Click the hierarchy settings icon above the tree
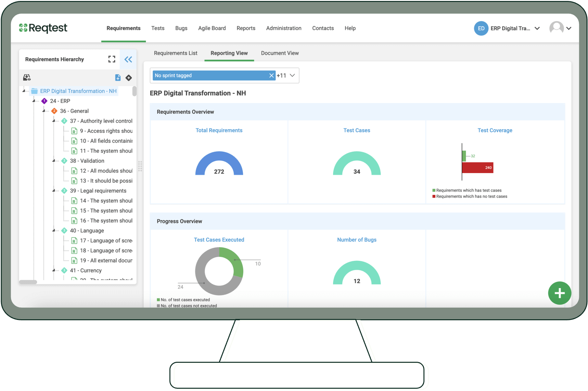588x391 pixels. pos(27,78)
